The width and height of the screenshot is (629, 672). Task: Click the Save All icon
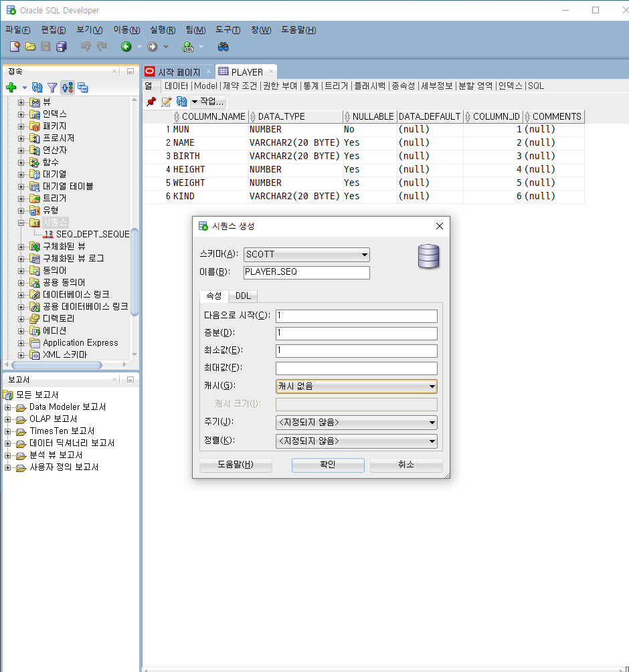[62, 46]
